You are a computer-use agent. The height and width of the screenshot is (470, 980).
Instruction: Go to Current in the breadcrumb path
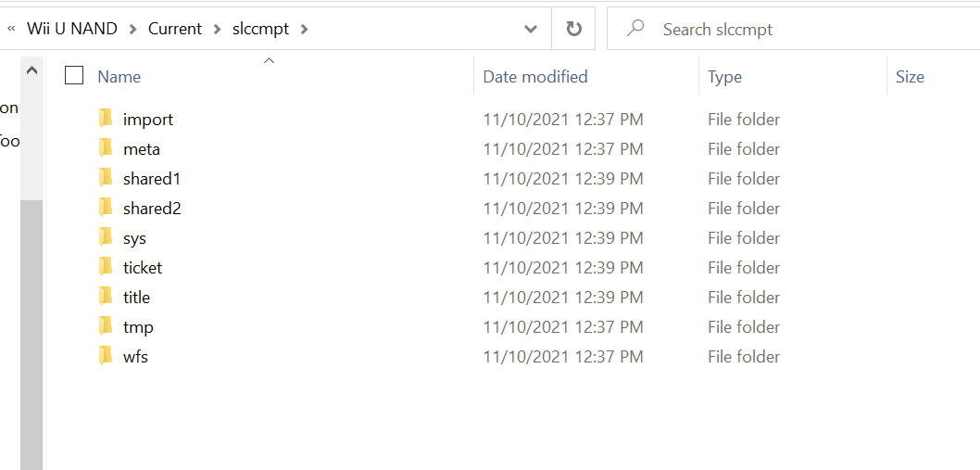(175, 29)
